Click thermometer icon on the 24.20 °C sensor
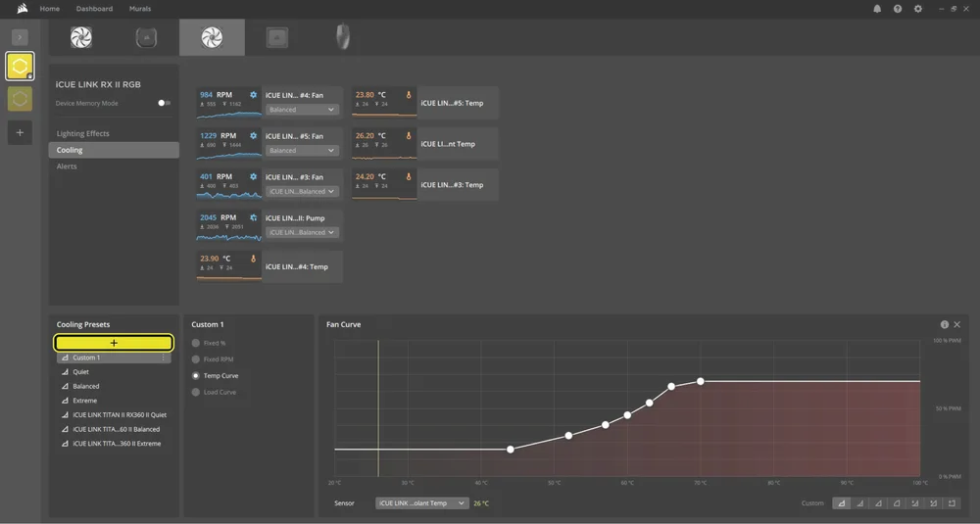This screenshot has width=980, height=524. (x=409, y=176)
